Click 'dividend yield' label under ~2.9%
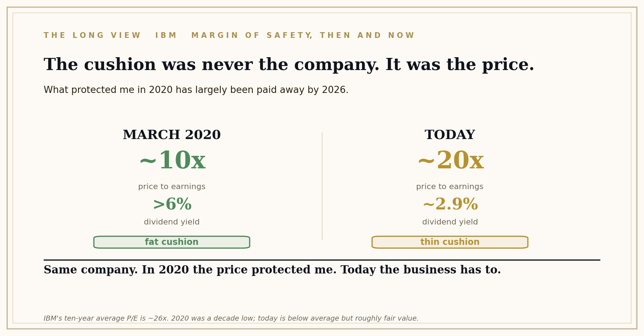The height and width of the screenshot is (336, 644). [x=450, y=222]
